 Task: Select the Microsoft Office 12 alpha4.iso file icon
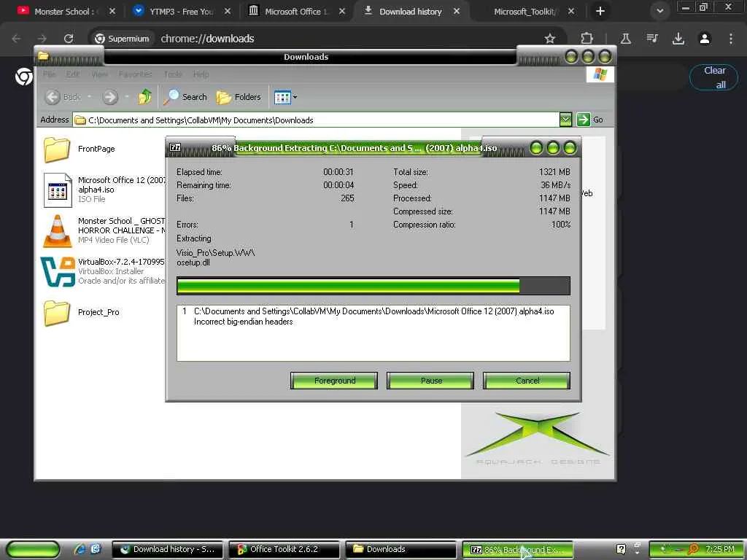pyautogui.click(x=58, y=190)
